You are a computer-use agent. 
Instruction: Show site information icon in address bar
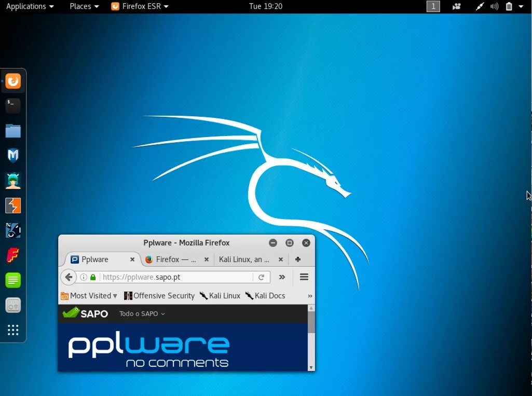[83, 277]
